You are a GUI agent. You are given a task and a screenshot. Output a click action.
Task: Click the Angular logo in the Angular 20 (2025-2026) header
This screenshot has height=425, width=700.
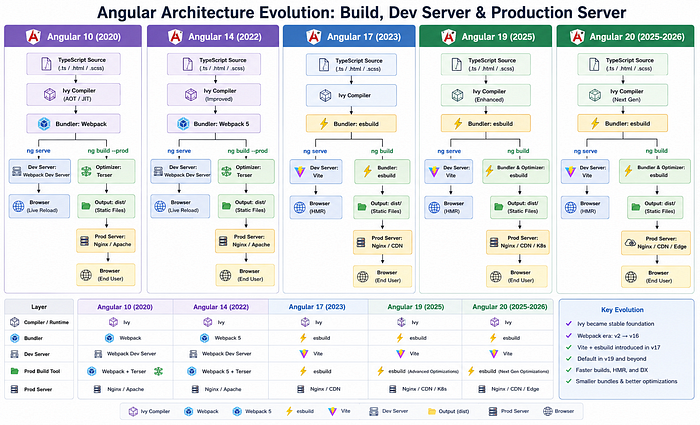[577, 37]
